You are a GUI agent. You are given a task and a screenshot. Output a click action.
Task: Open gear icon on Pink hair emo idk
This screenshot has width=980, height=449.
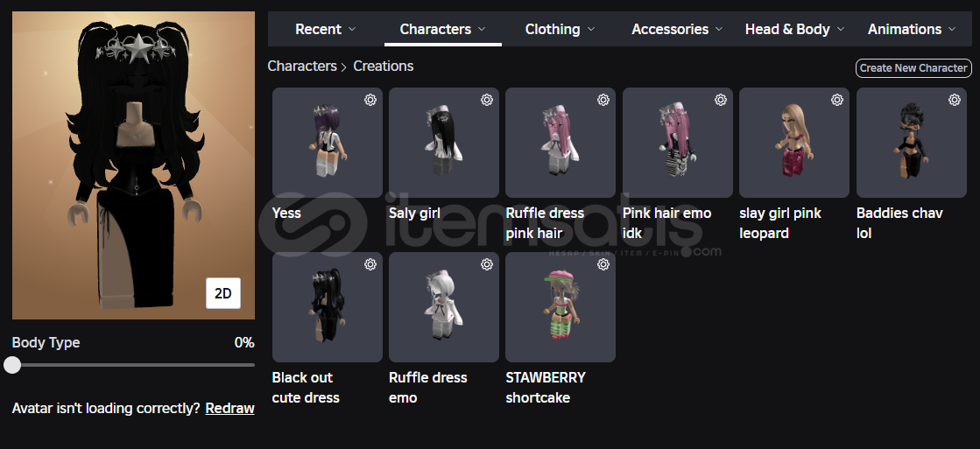(721, 100)
